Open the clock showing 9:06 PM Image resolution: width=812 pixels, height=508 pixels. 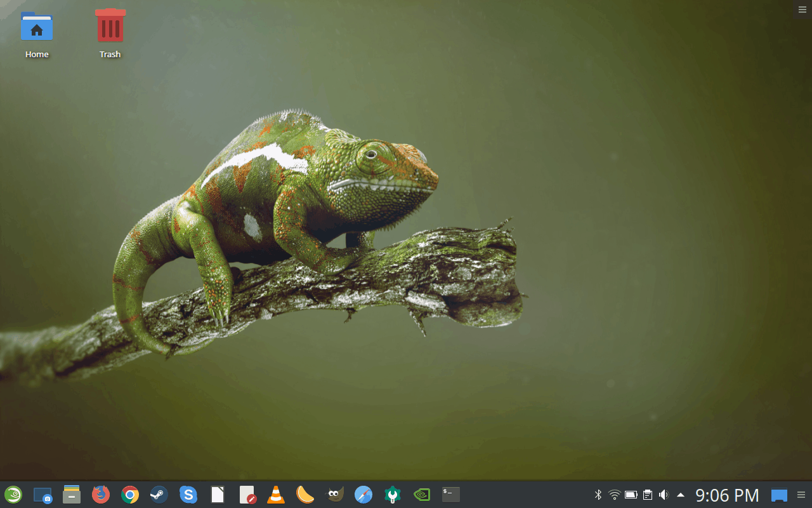(727, 495)
